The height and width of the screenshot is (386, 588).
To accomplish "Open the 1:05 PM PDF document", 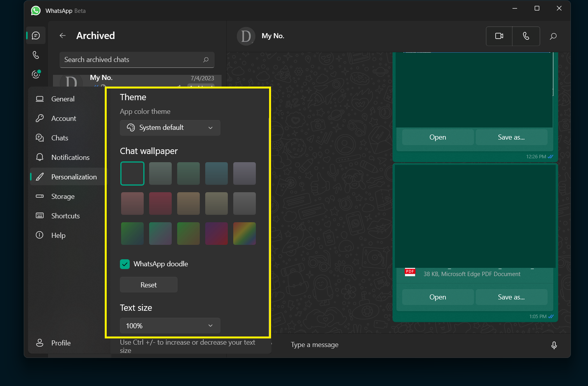I will (x=438, y=297).
